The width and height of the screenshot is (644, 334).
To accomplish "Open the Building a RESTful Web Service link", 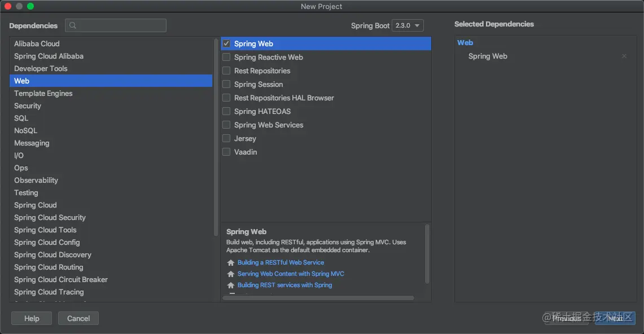I will pos(281,262).
